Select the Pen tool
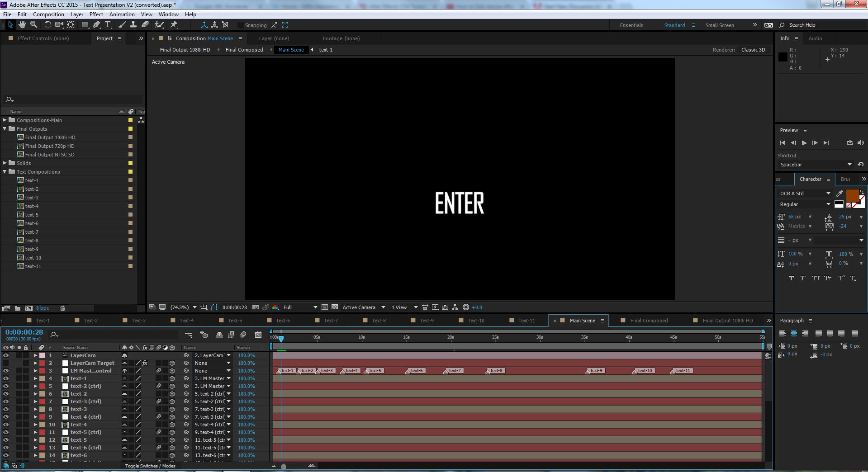The height and width of the screenshot is (472, 868). pyautogui.click(x=96, y=25)
